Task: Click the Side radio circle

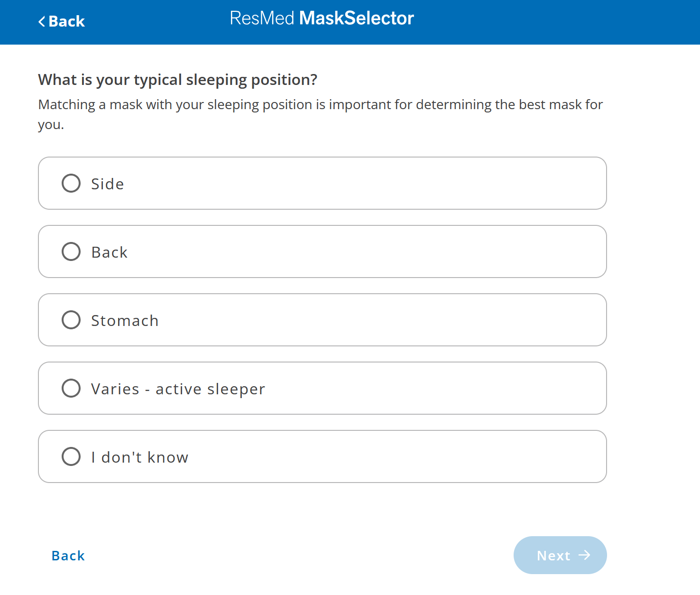Action: click(71, 183)
